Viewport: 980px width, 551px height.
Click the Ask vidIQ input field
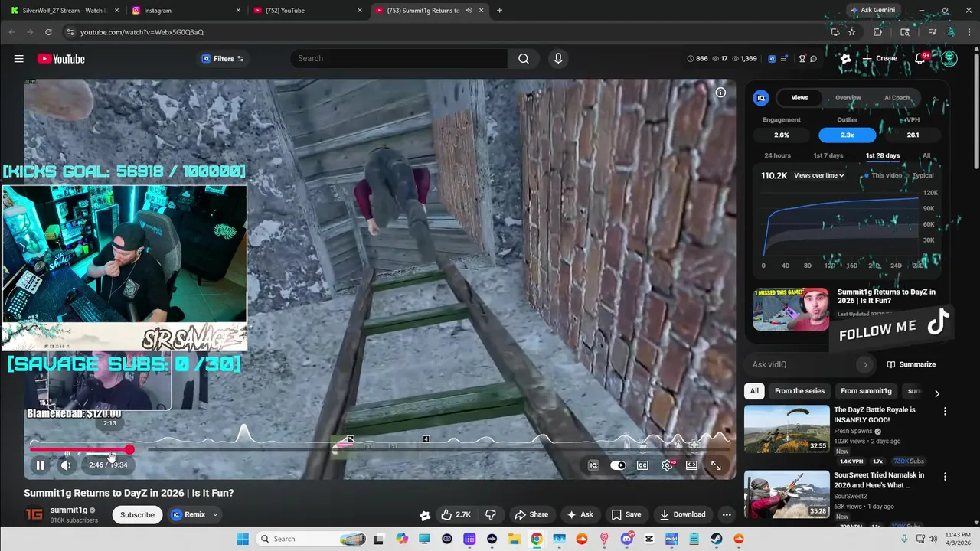click(x=805, y=365)
